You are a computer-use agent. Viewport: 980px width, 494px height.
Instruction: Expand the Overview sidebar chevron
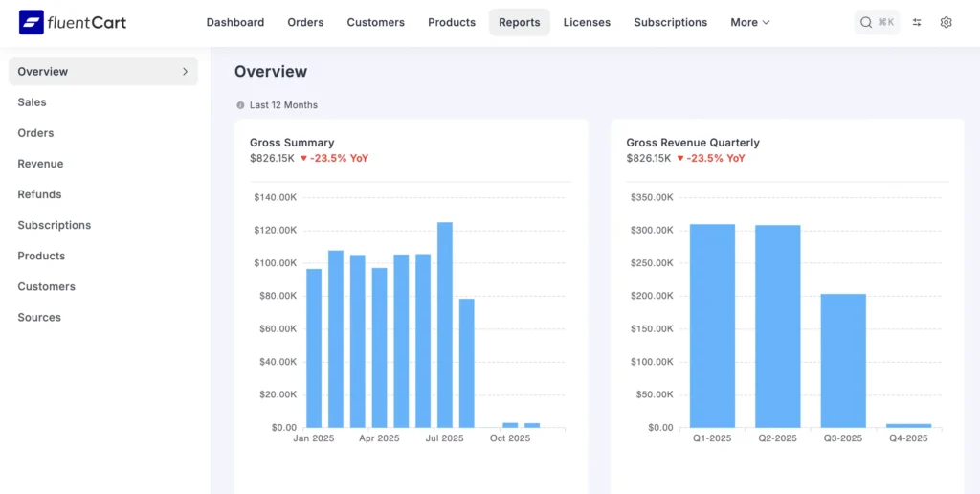(185, 72)
